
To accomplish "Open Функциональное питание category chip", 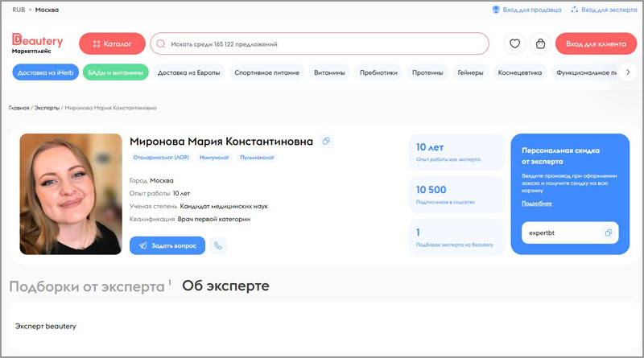I will (x=586, y=72).
